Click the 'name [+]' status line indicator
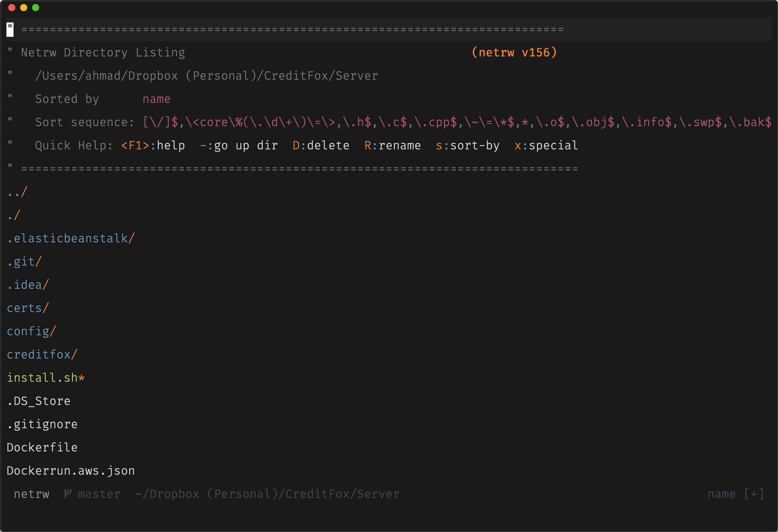778x532 pixels. [x=736, y=494]
